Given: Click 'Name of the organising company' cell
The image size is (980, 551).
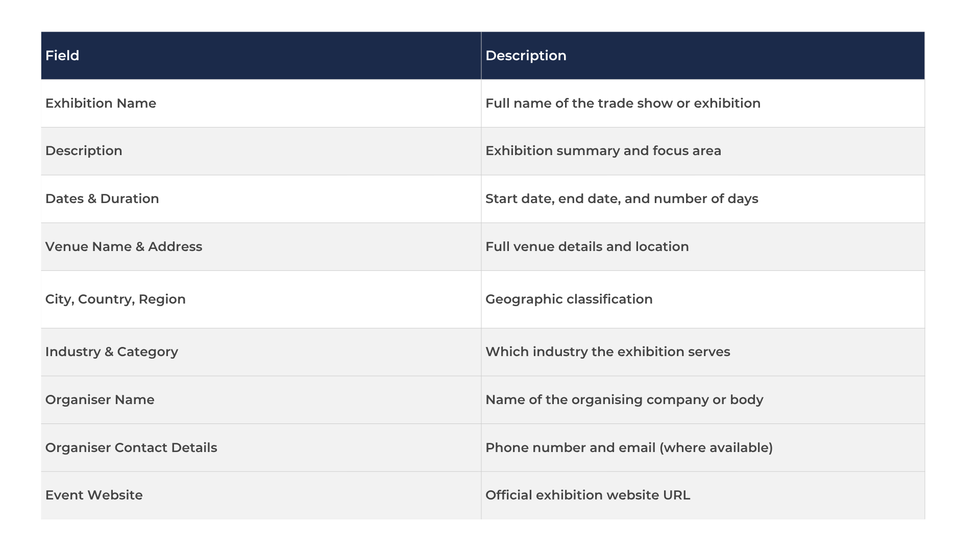Looking at the screenshot, I should tap(624, 400).
